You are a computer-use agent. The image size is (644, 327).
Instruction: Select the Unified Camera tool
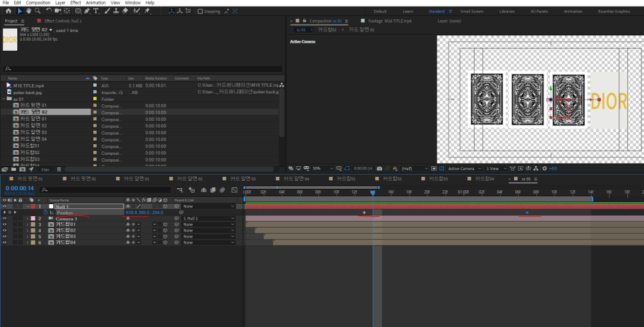pos(58,11)
